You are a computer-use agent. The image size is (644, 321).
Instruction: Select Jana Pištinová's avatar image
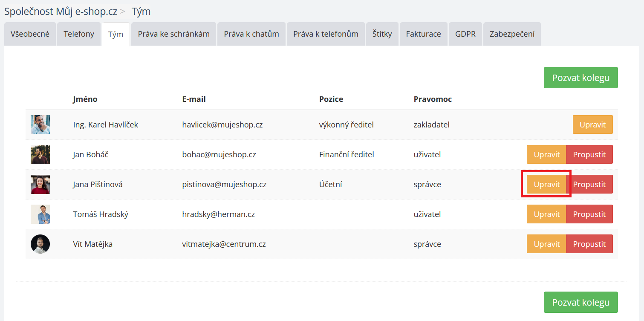40,185
